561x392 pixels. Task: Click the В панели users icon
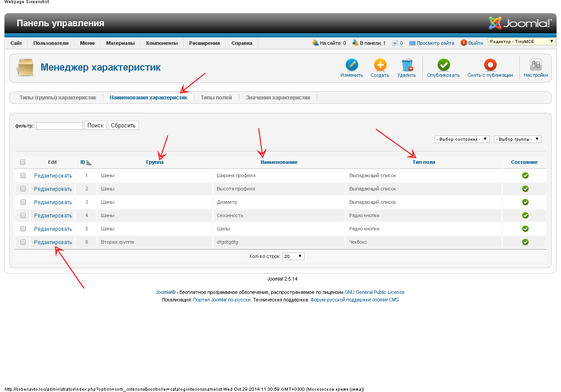tap(355, 43)
